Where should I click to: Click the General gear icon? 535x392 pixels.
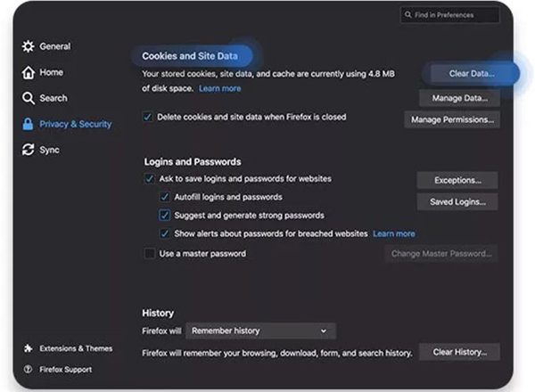[x=28, y=46]
